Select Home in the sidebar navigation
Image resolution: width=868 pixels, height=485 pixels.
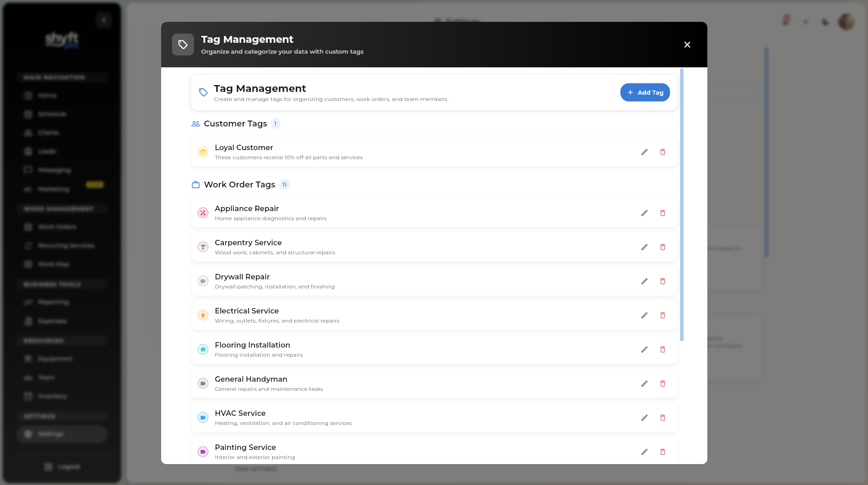point(46,95)
